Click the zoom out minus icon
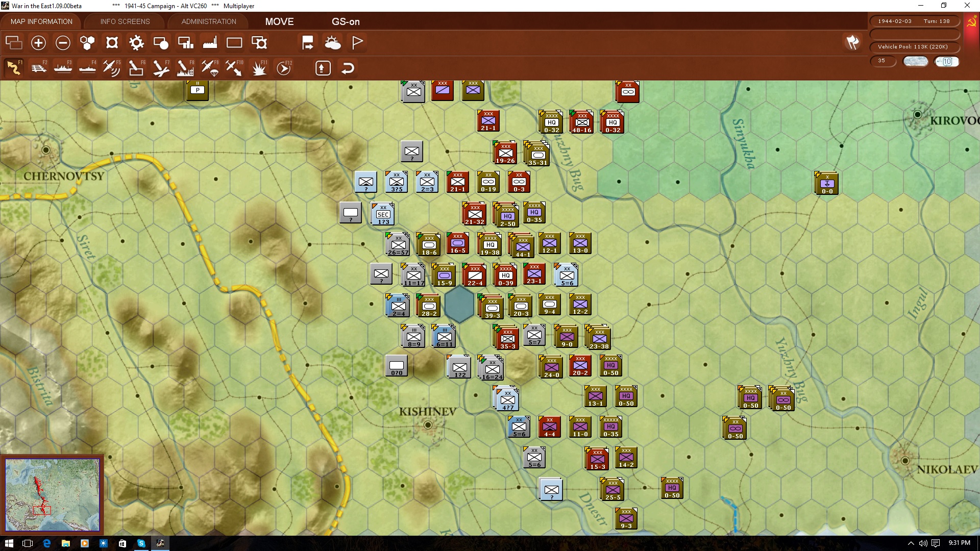Screen dimensions: 980x551 [63, 43]
